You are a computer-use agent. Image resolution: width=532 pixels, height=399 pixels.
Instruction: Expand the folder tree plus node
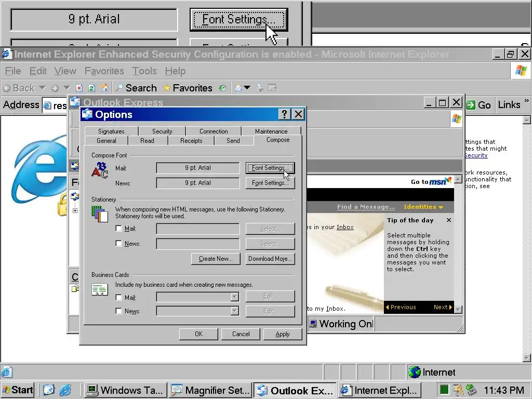click(75, 211)
